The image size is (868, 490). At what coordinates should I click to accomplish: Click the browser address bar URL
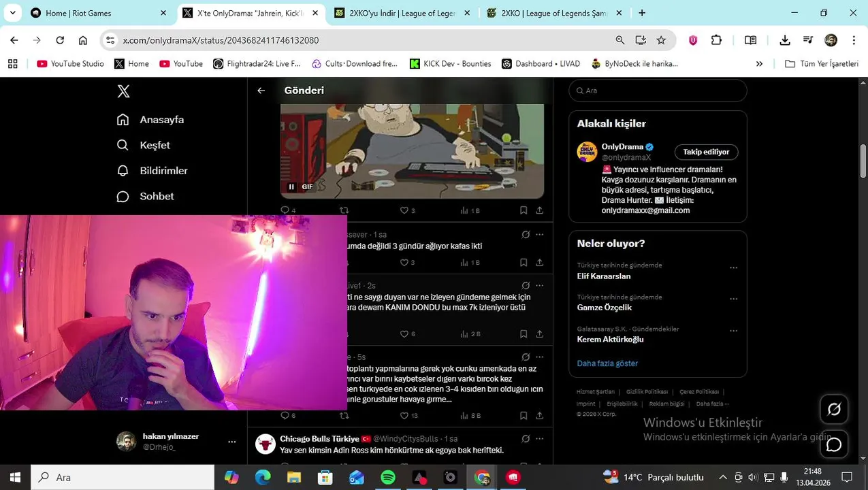click(x=221, y=40)
